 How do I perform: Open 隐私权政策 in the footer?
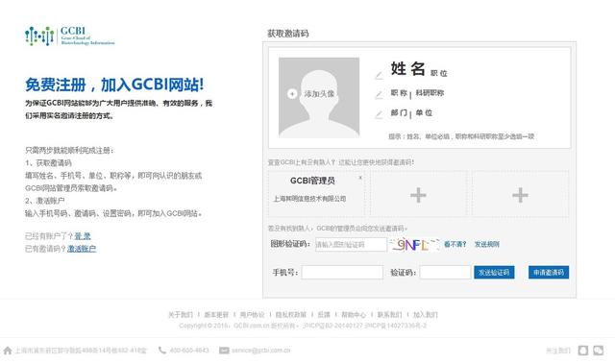(x=290, y=315)
